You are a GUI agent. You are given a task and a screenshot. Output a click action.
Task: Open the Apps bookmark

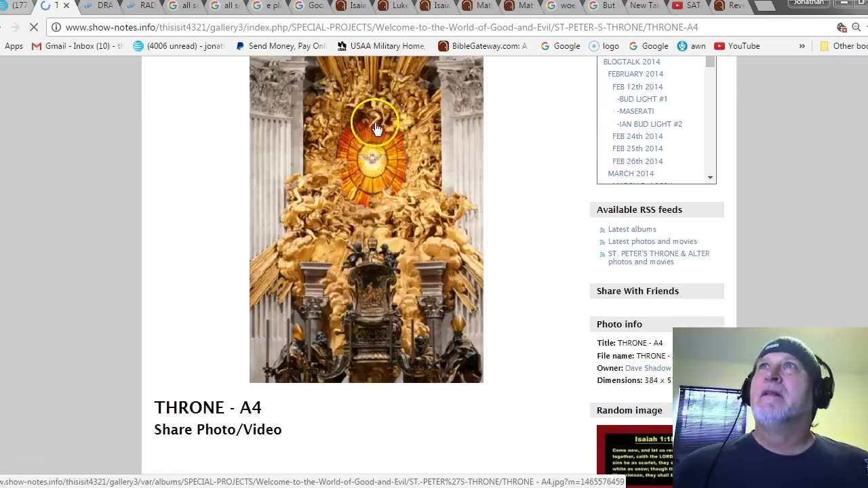point(14,46)
